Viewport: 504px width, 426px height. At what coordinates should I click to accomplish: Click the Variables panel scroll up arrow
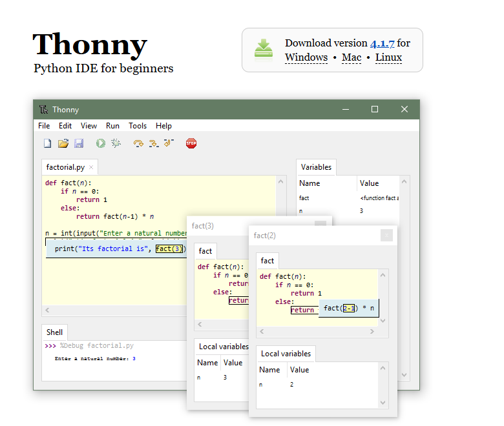point(404,182)
